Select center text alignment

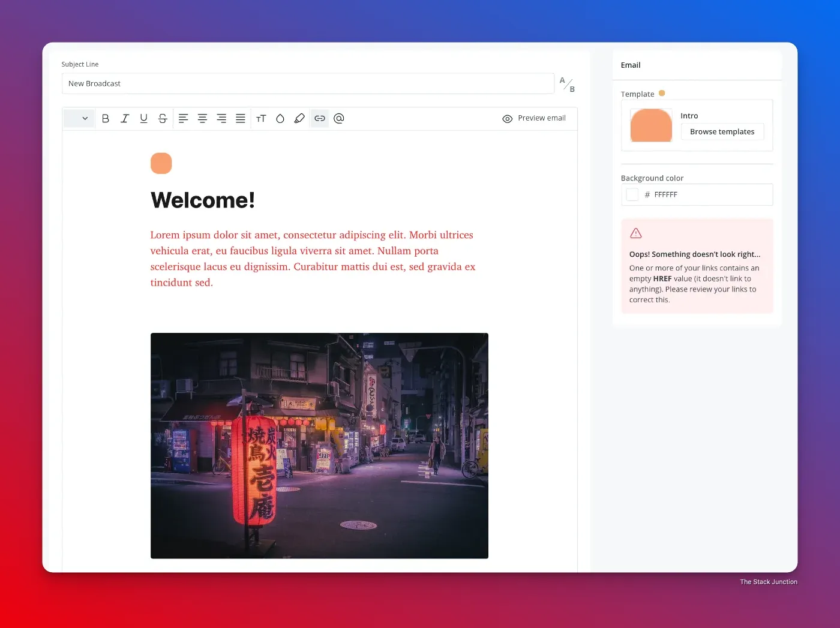[203, 118]
